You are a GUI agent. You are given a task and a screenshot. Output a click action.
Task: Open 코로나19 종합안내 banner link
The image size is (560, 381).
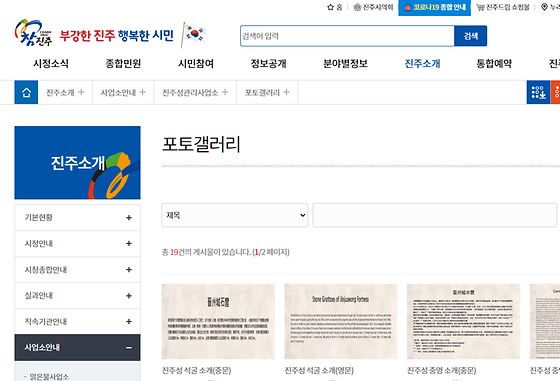pyautogui.click(x=435, y=7)
